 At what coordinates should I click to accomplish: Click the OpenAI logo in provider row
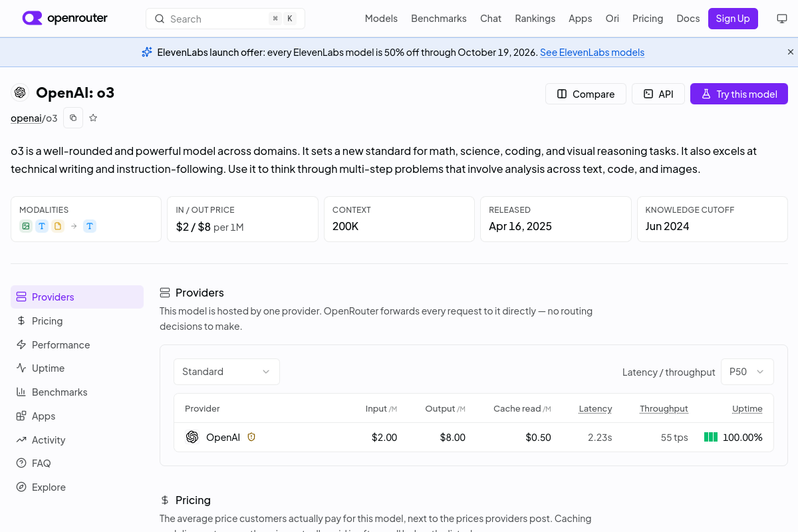pyautogui.click(x=192, y=437)
